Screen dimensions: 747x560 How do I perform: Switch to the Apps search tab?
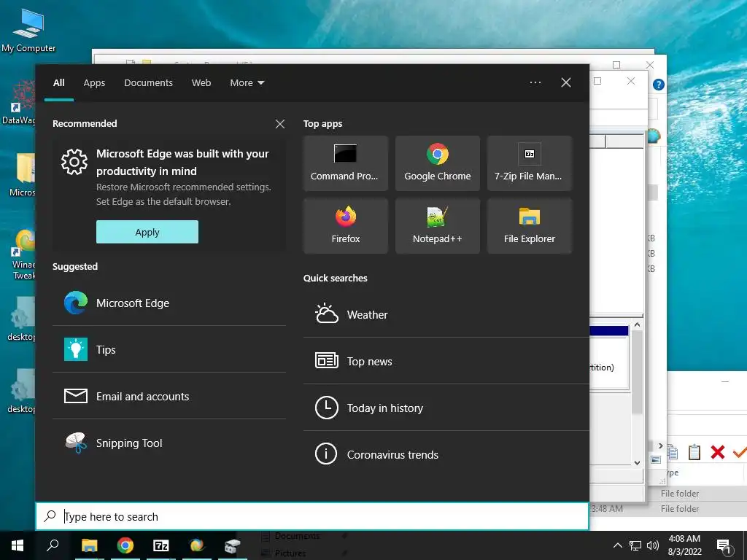click(x=94, y=83)
